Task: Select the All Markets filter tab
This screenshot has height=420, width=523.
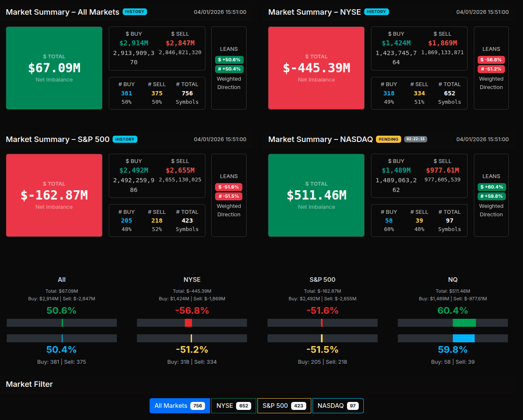Action: pos(179,406)
